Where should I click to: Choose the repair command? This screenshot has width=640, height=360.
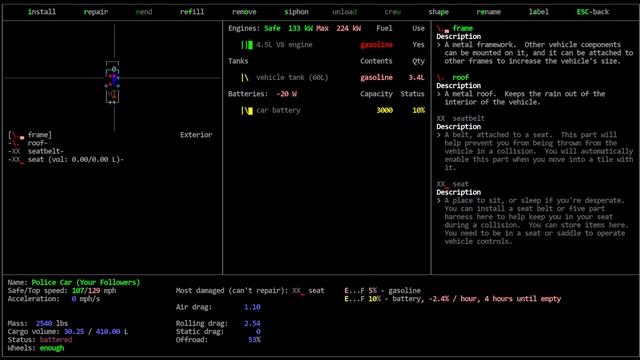point(96,12)
